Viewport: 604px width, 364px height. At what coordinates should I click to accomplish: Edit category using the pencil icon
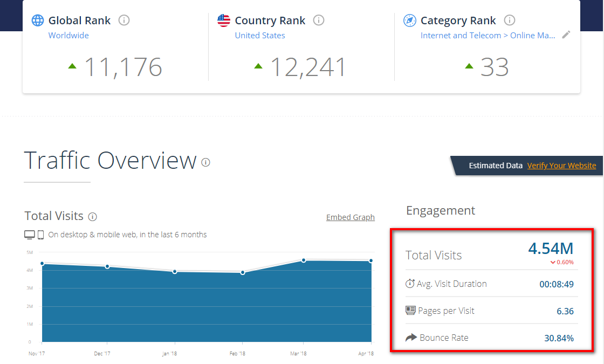[566, 35]
